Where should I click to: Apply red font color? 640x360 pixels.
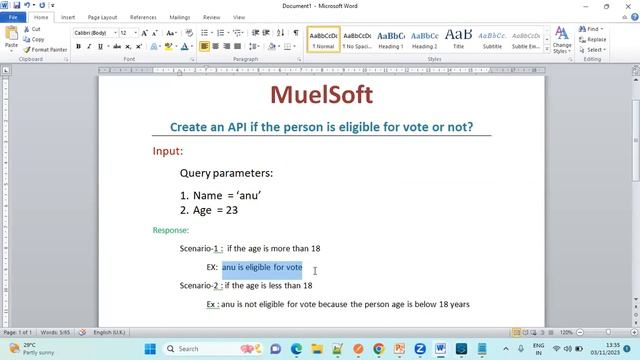click(x=184, y=47)
